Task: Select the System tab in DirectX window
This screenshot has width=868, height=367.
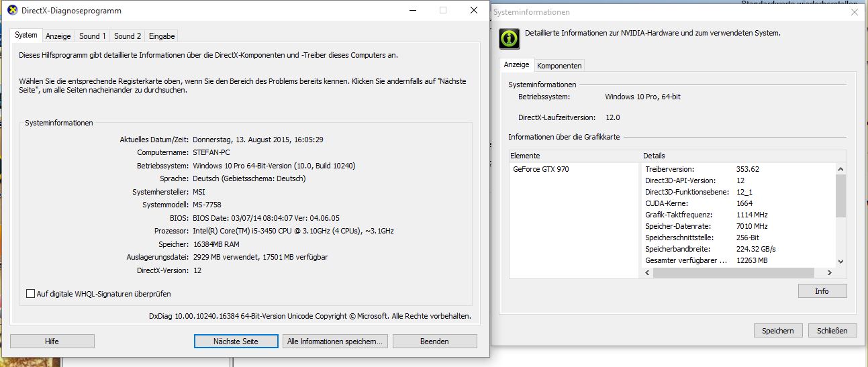Action: click(26, 35)
